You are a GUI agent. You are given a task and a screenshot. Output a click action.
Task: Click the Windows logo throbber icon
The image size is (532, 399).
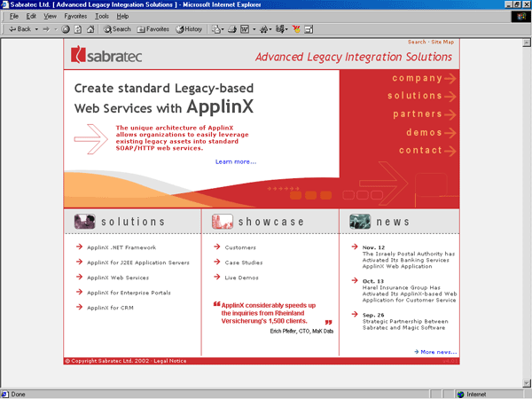tap(521, 16)
